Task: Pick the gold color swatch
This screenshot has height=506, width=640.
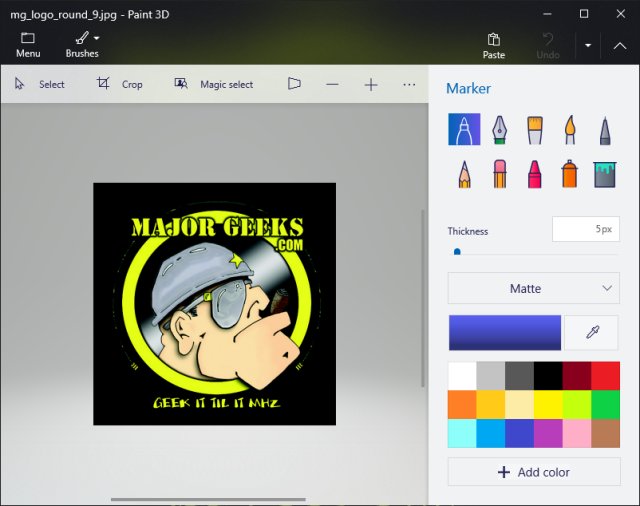Action: [491, 404]
